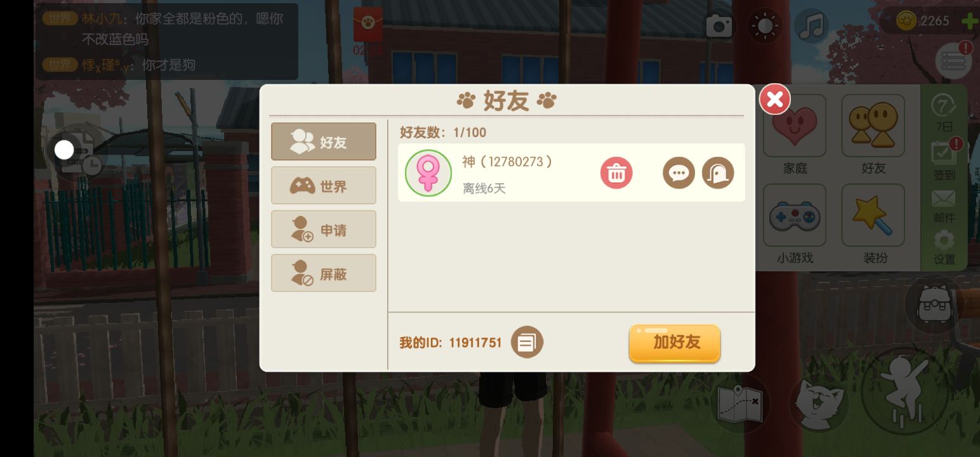Open chat with friend 神
This screenshot has width=980, height=457.
click(x=679, y=173)
